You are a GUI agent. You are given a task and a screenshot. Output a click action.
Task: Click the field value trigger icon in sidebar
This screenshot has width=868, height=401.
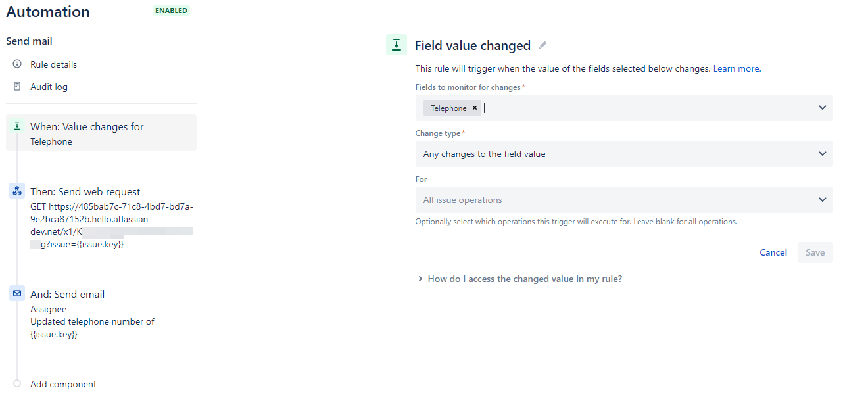(17, 126)
